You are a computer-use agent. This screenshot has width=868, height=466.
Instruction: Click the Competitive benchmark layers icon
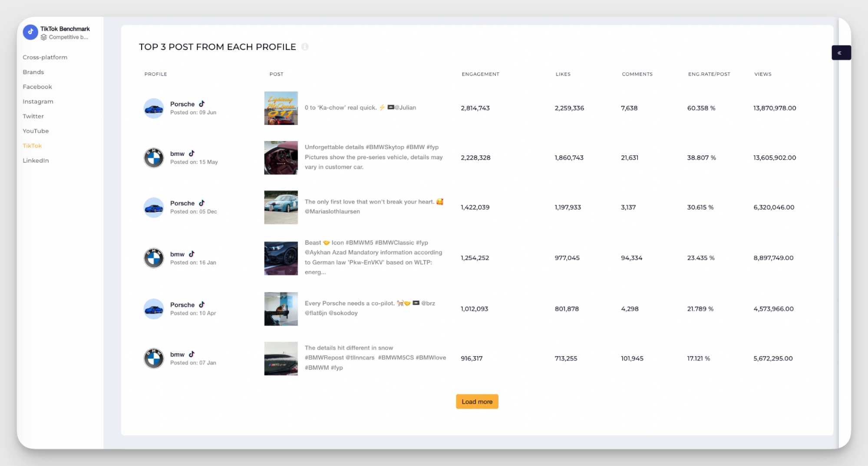(x=44, y=37)
